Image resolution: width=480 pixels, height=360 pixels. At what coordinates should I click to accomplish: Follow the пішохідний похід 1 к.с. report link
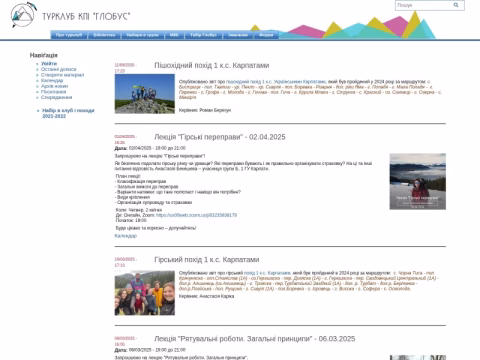(276, 82)
